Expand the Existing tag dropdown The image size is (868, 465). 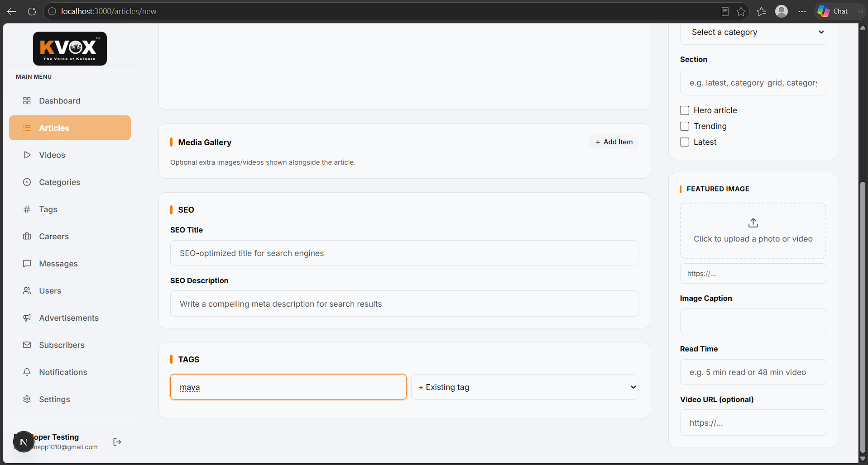525,387
